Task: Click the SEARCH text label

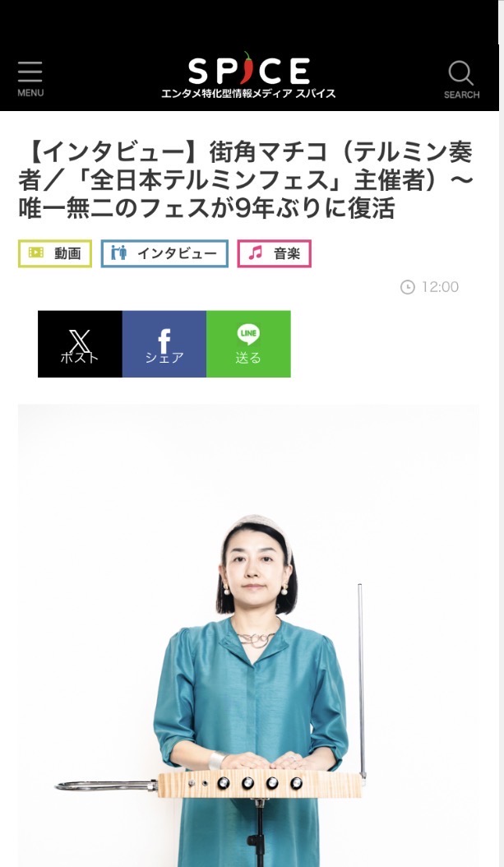Action: coord(461,95)
